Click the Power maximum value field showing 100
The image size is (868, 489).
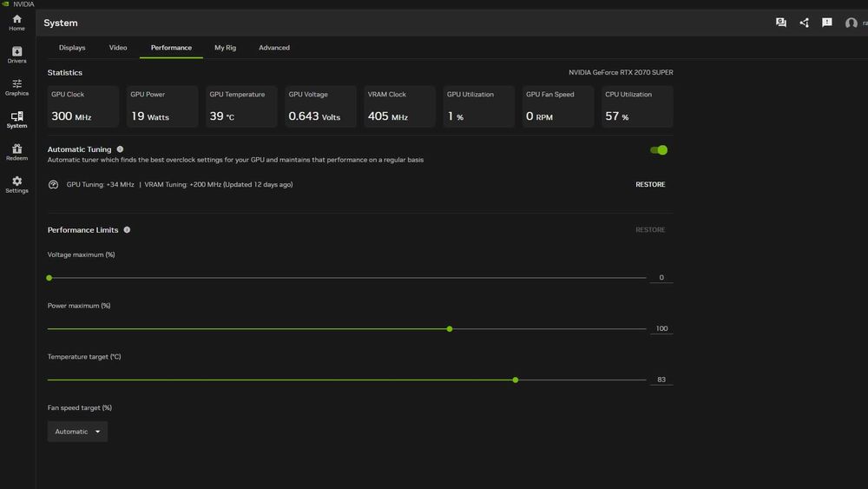(661, 328)
